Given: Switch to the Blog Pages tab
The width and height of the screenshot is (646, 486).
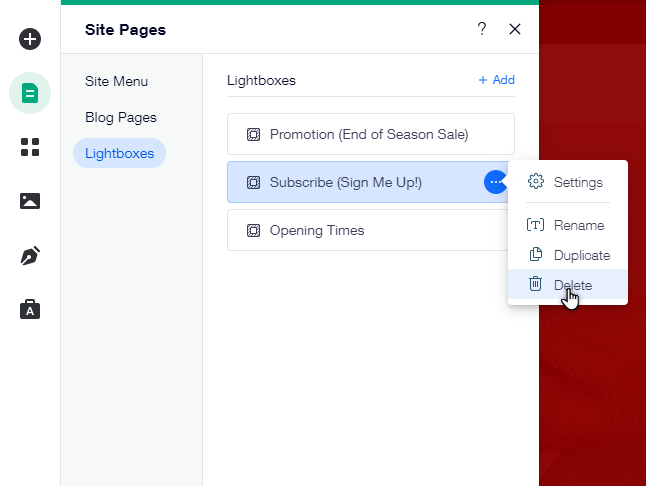Looking at the screenshot, I should click(x=121, y=117).
